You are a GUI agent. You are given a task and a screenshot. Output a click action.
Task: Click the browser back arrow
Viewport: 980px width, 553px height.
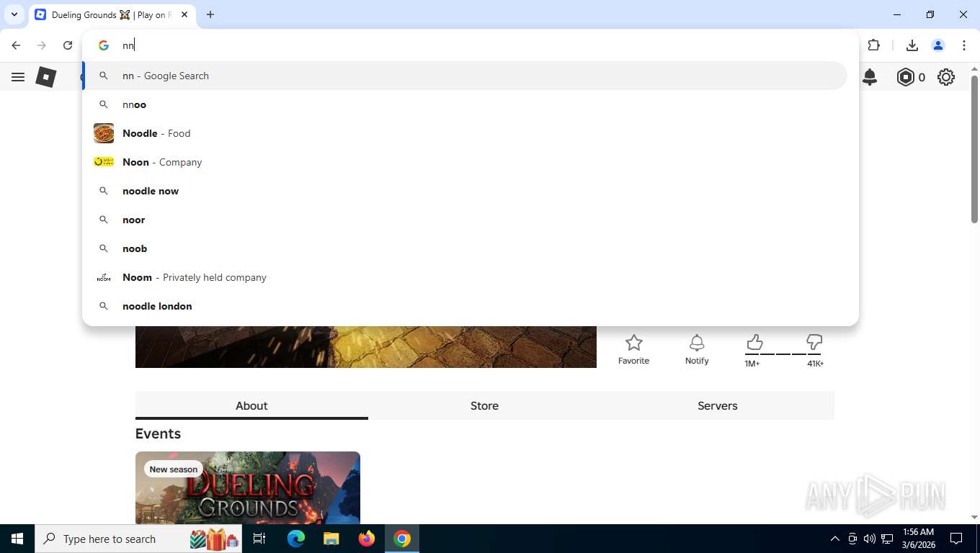(x=16, y=45)
